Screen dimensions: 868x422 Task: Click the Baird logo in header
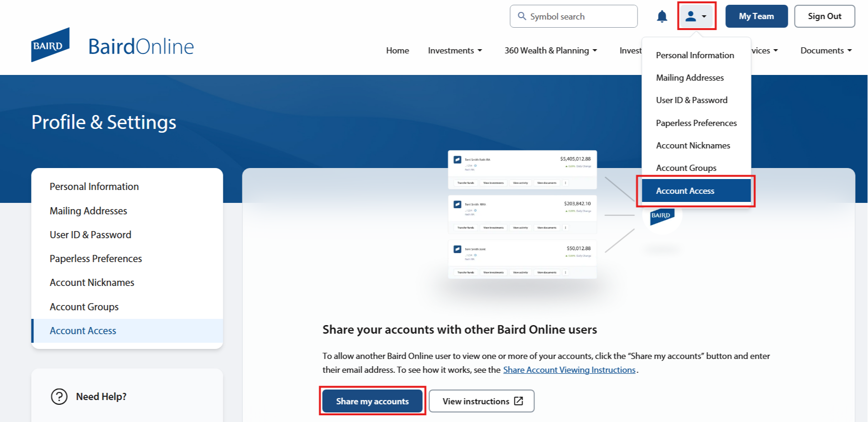[x=51, y=45]
